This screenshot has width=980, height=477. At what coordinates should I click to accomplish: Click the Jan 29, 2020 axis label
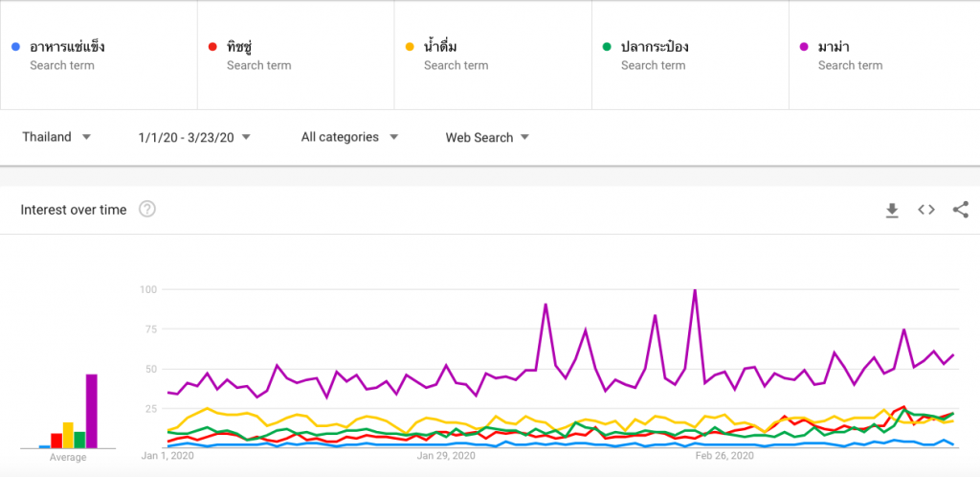[x=445, y=456]
